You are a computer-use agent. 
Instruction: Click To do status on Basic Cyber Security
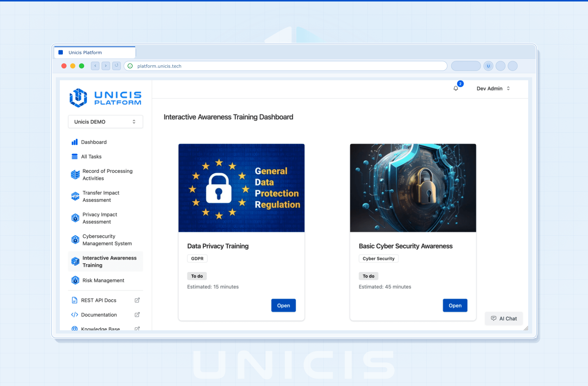coord(369,276)
